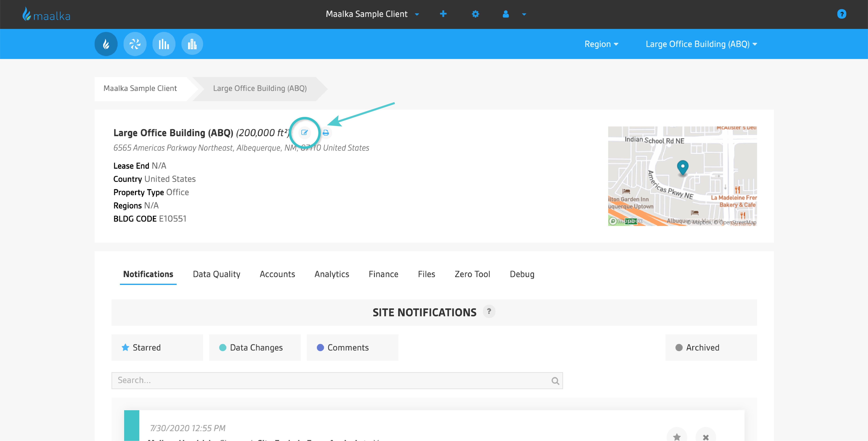Open the Zero Tool tab
This screenshot has width=868, height=441.
pyautogui.click(x=472, y=274)
